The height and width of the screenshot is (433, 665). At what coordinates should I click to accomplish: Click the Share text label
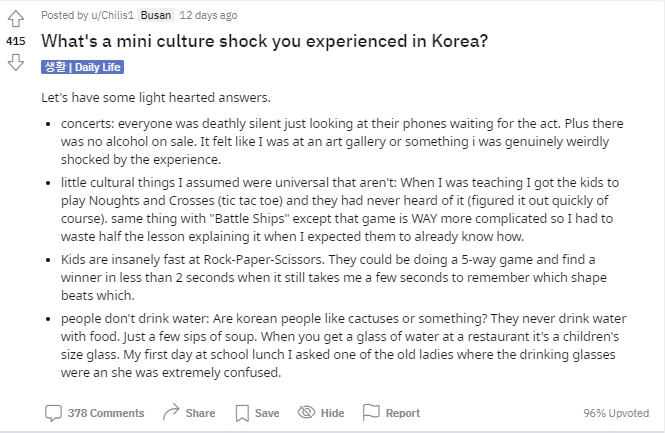200,413
